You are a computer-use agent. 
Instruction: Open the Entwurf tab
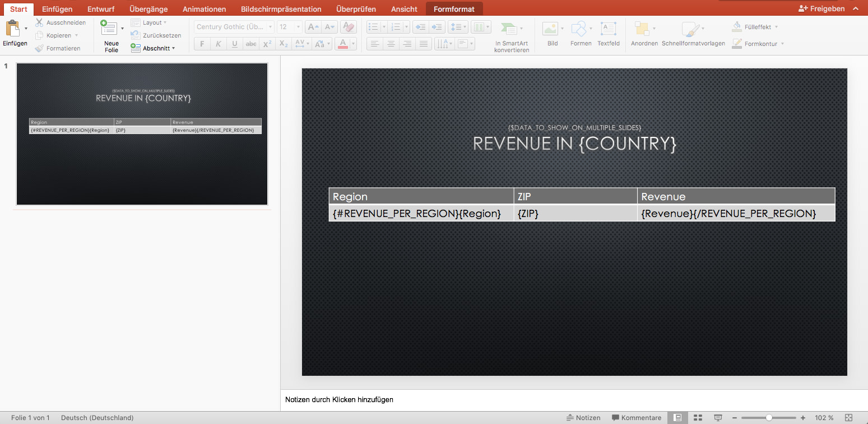tap(101, 9)
